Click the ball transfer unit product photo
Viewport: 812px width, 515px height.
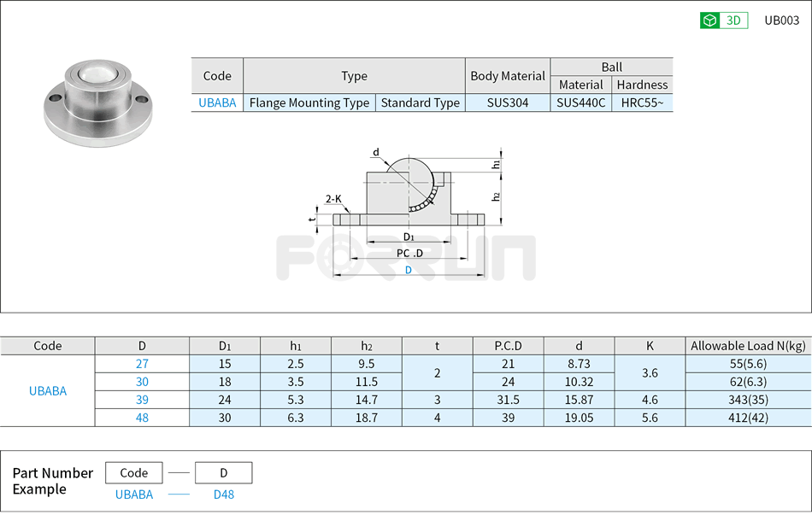(x=98, y=102)
